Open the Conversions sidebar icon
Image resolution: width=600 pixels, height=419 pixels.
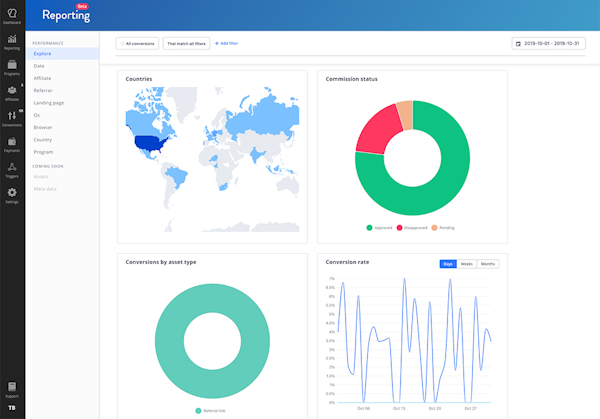12,118
